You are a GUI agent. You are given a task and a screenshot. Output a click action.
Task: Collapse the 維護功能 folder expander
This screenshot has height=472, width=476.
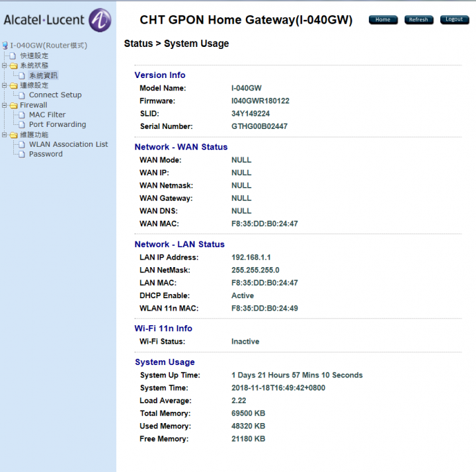click(4, 134)
